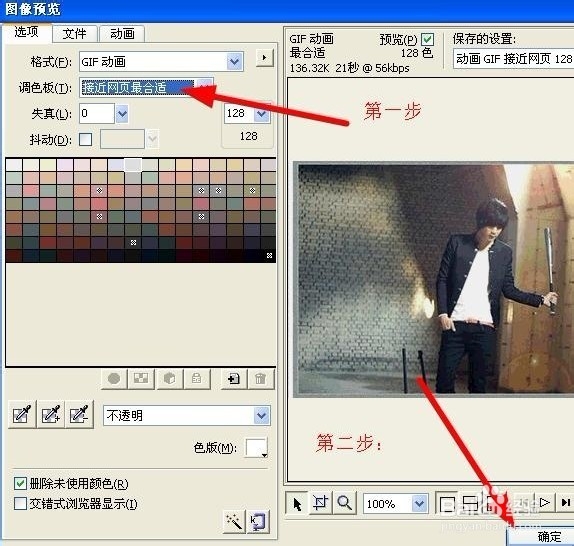Click the web-safe cube icon under palette
This screenshot has height=546, width=574.
tap(169, 378)
